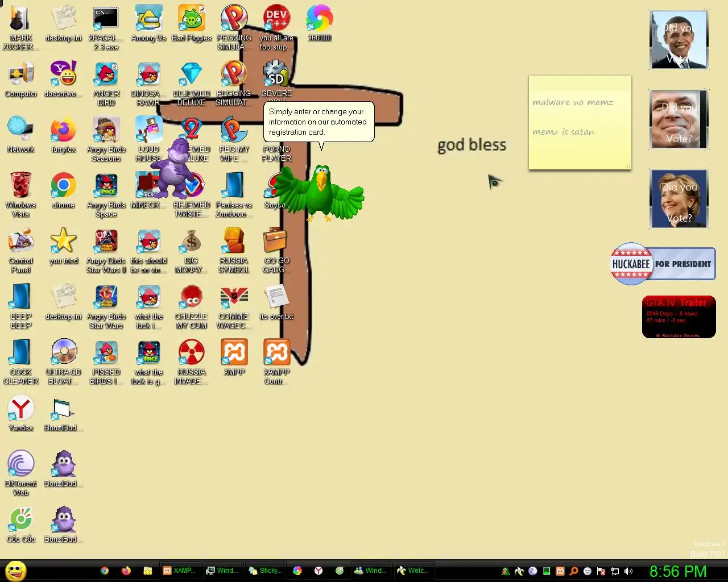This screenshot has height=582, width=728.
Task: Launch the 'chome' Chrome shortcut
Action: coord(64,190)
